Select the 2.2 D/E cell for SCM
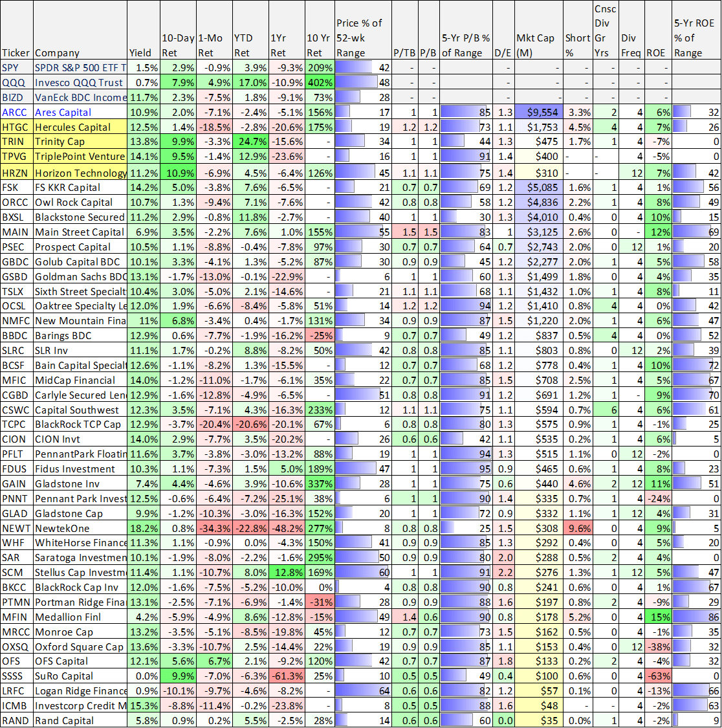The image size is (722, 728). point(503,573)
